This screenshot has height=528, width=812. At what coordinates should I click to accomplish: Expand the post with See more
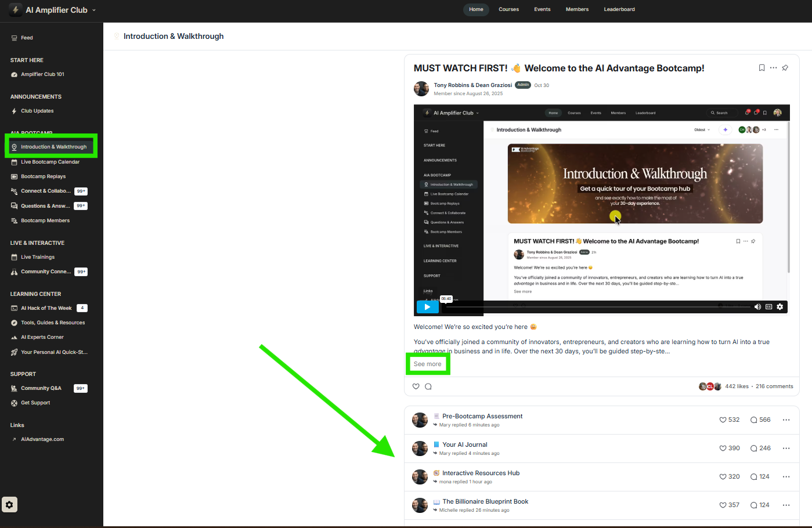click(427, 364)
